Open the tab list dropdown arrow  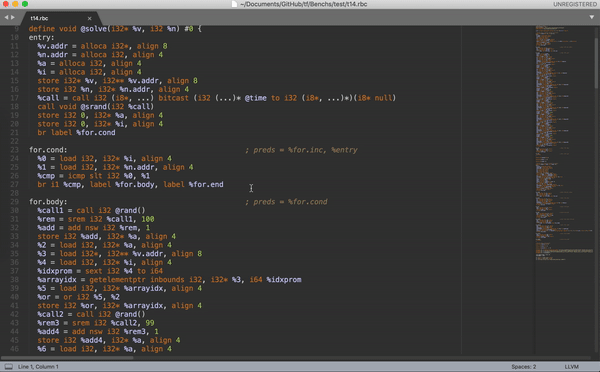click(x=592, y=17)
